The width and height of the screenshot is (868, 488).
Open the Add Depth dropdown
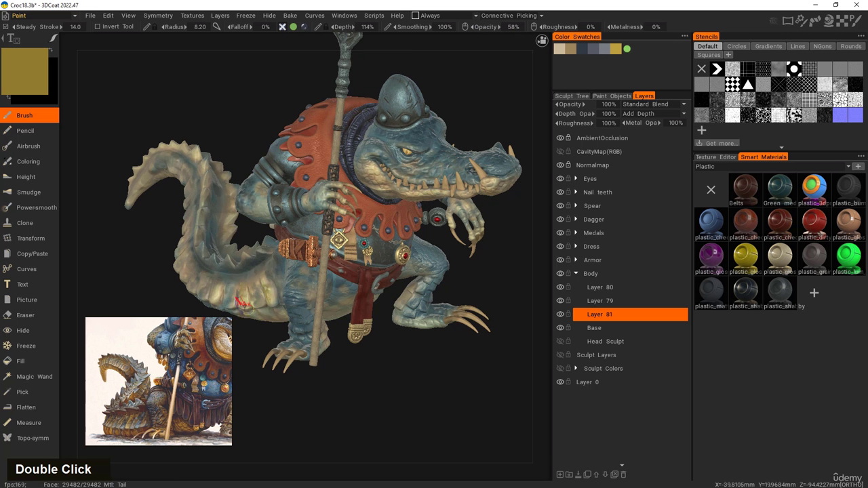654,114
